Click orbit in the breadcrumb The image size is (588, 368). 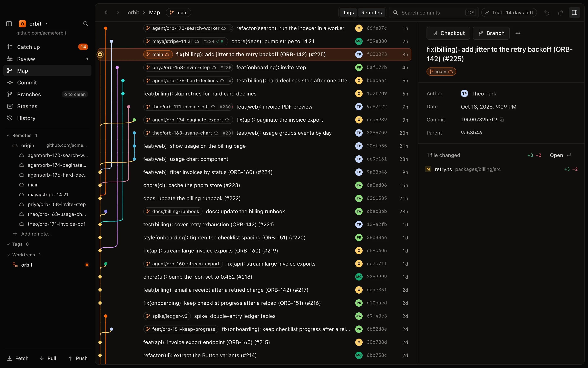[133, 12]
